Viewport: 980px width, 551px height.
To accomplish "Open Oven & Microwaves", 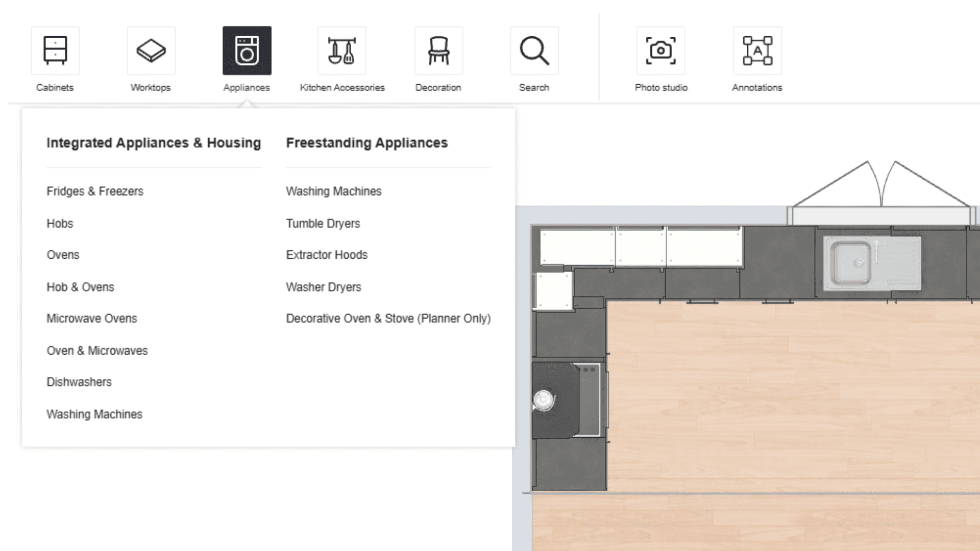I will point(97,350).
